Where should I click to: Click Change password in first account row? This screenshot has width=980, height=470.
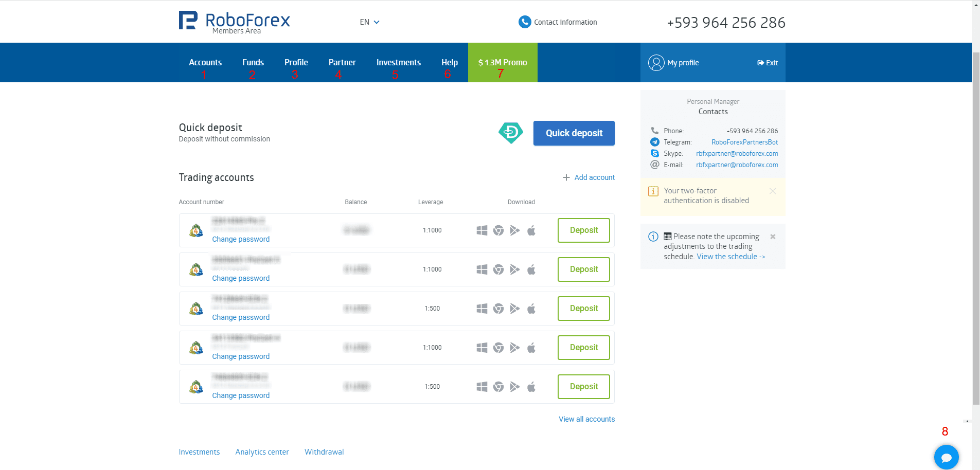pyautogui.click(x=241, y=239)
